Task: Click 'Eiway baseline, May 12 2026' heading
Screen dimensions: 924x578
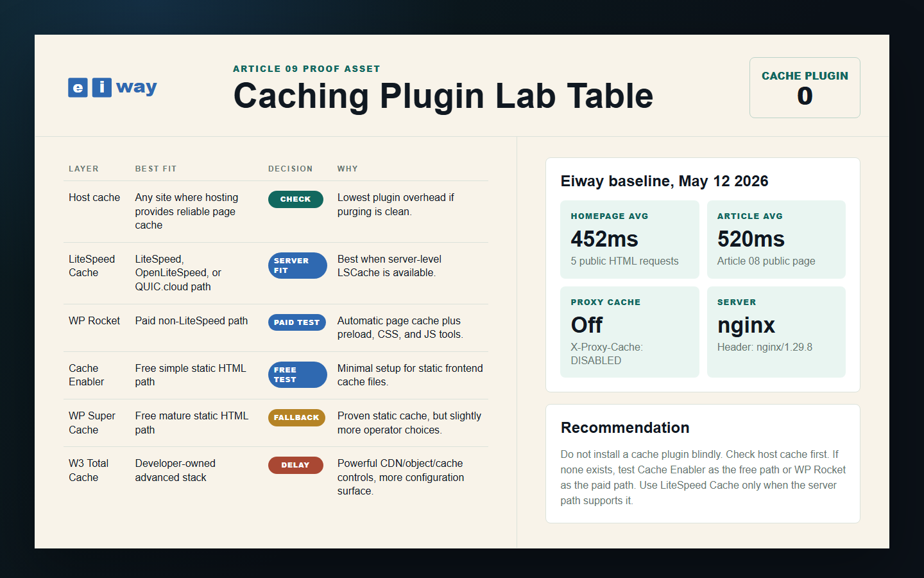Action: click(x=664, y=181)
